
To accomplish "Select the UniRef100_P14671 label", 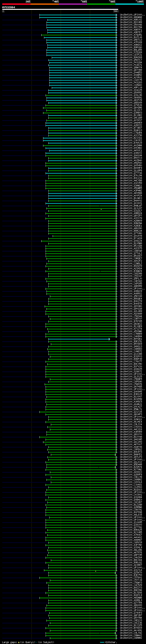I will 131,65.
